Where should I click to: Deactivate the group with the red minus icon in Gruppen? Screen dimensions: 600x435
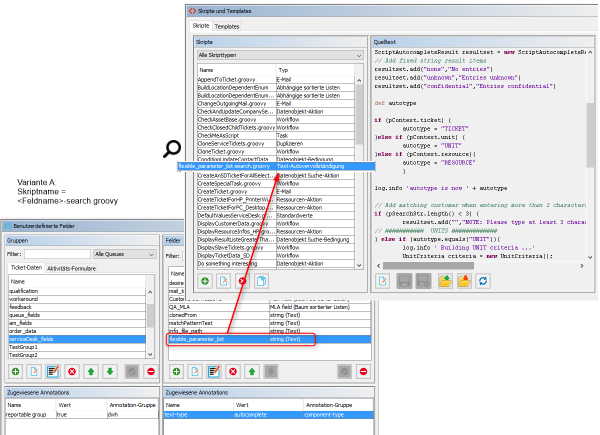(151, 371)
